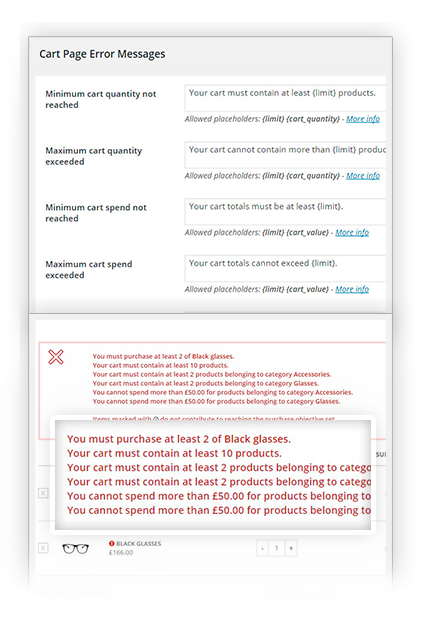
Task: Open More info link for maximum cart quantity
Action: [x=363, y=175]
